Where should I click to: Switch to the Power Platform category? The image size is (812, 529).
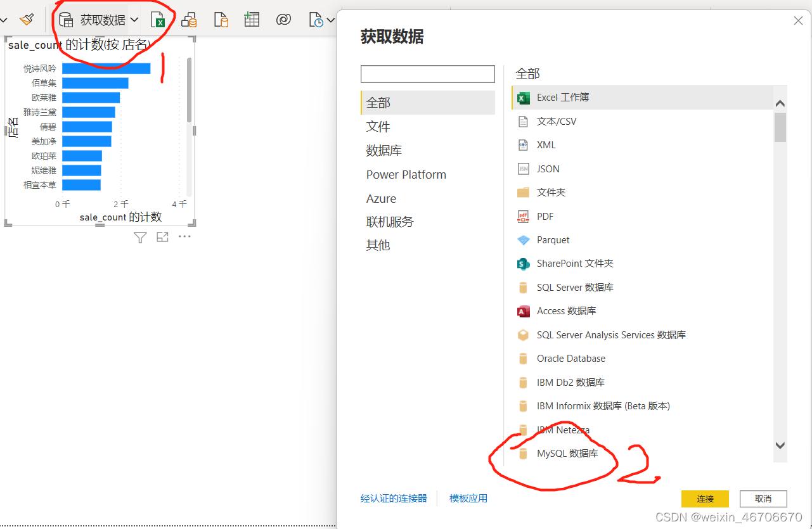(406, 174)
